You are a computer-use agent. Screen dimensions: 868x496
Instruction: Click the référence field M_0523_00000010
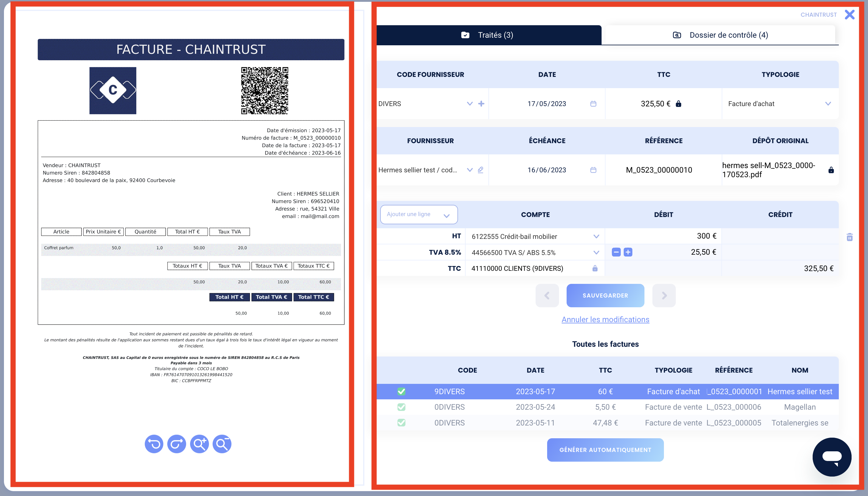pyautogui.click(x=659, y=170)
